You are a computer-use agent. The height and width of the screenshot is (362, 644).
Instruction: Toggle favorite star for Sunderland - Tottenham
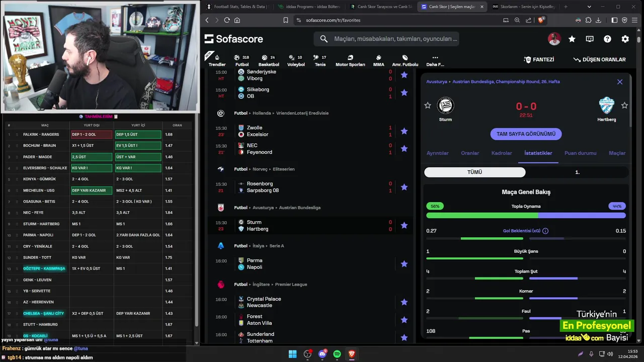[x=404, y=337]
